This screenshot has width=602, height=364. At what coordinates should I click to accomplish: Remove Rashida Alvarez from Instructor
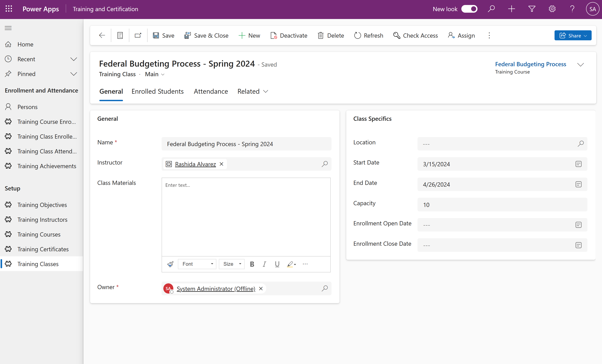click(221, 164)
